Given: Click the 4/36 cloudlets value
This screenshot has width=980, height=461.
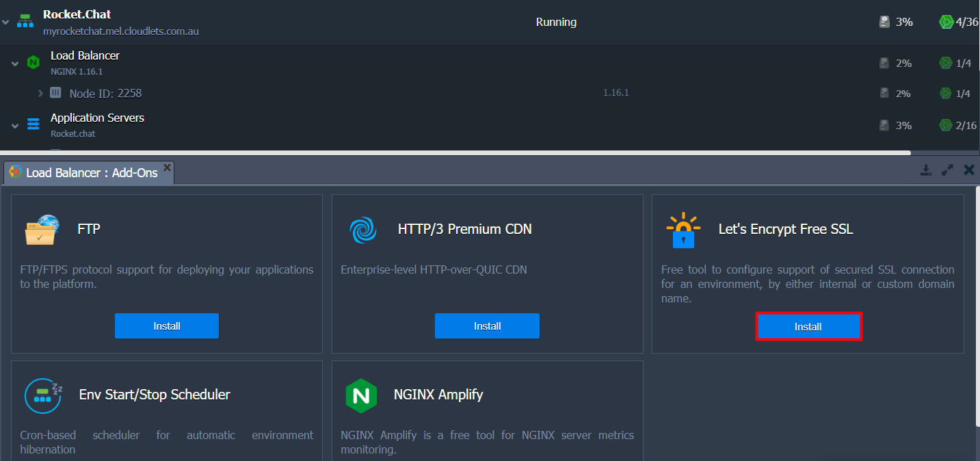Looking at the screenshot, I should pyautogui.click(x=967, y=22).
